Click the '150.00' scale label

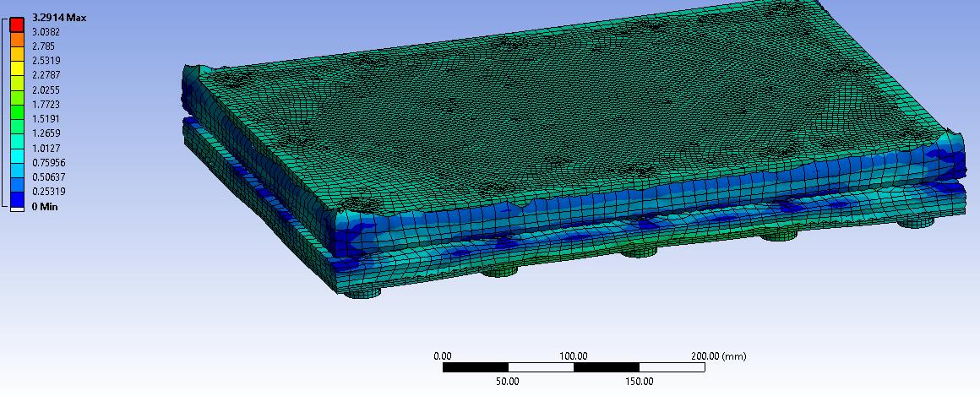pos(640,381)
